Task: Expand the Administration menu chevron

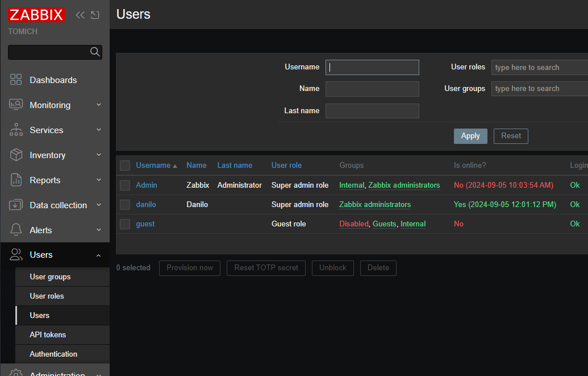Action: [x=99, y=374]
